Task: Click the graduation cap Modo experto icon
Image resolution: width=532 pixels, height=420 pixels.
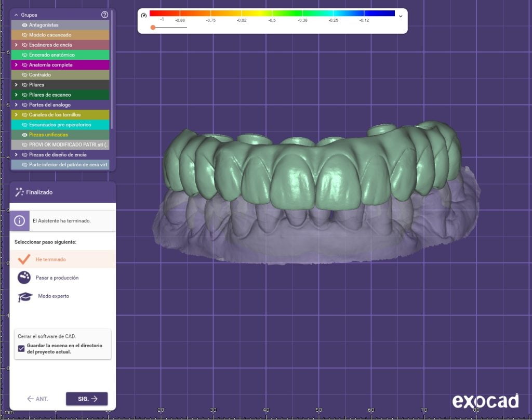Action: pos(24,296)
